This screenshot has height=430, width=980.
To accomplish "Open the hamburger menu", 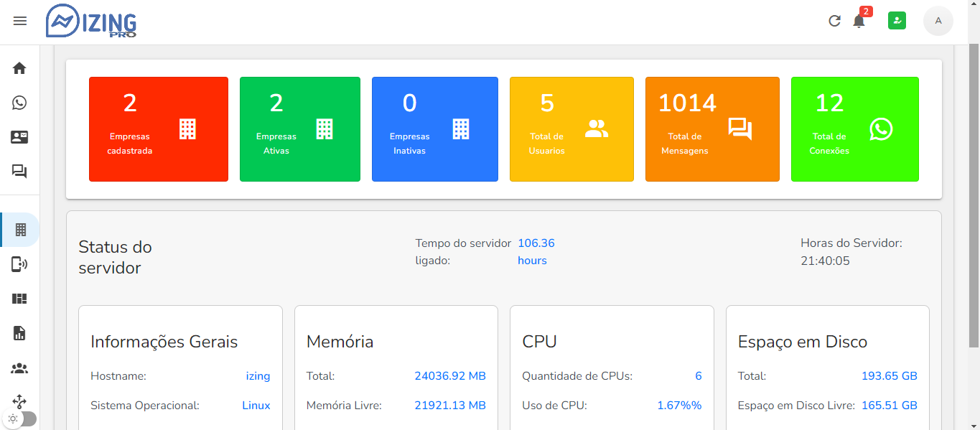I will coord(20,21).
